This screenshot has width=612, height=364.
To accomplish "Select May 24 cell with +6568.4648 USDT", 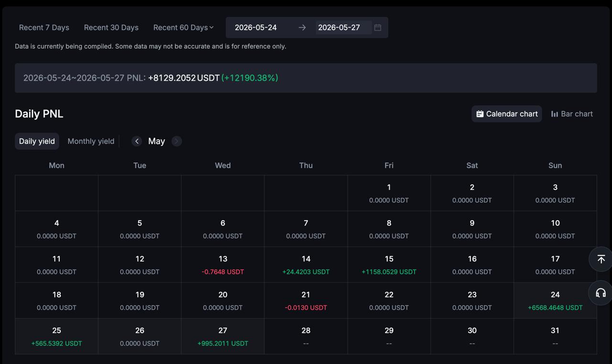I will pyautogui.click(x=555, y=300).
